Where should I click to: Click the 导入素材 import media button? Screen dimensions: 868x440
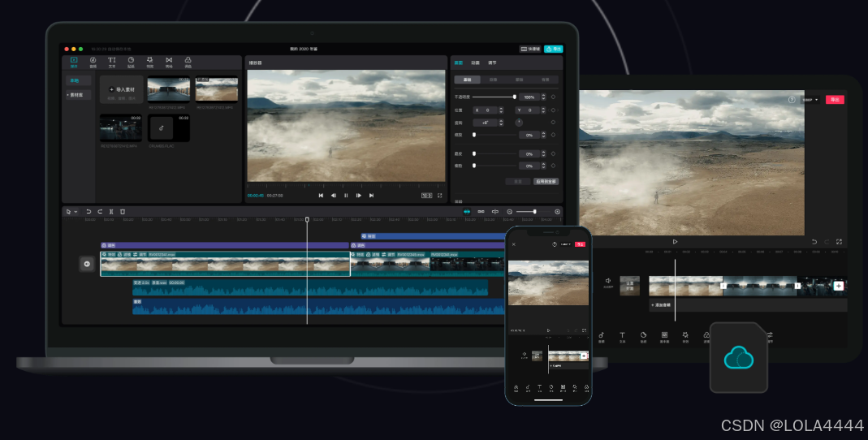(121, 89)
